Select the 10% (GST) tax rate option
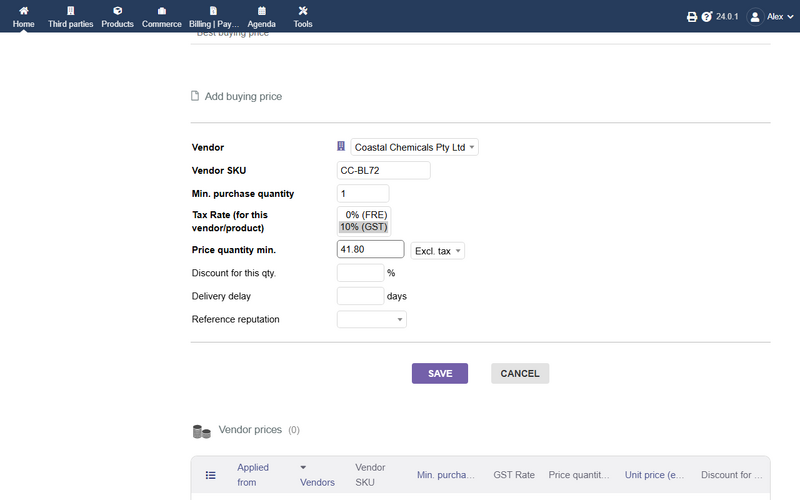800x500 pixels. click(x=364, y=227)
